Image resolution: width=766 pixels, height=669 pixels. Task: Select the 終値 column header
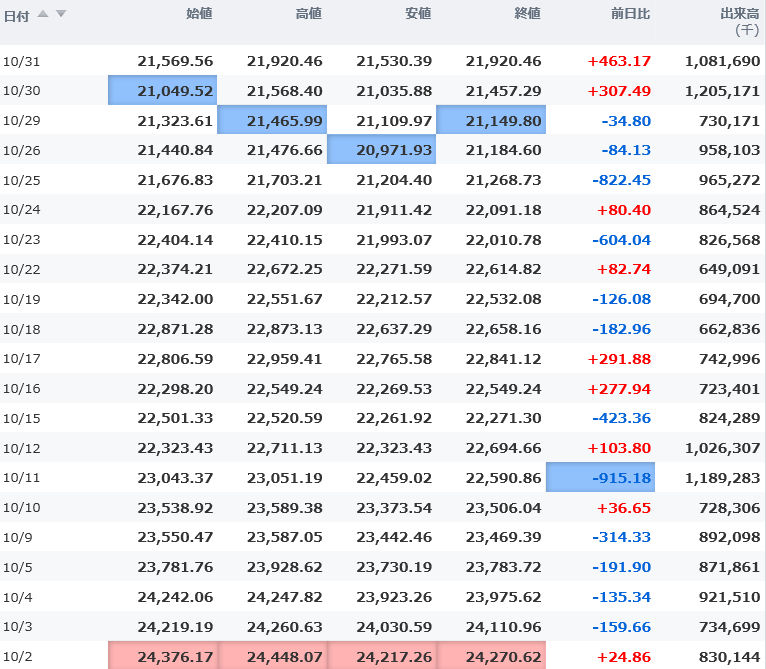tap(527, 14)
